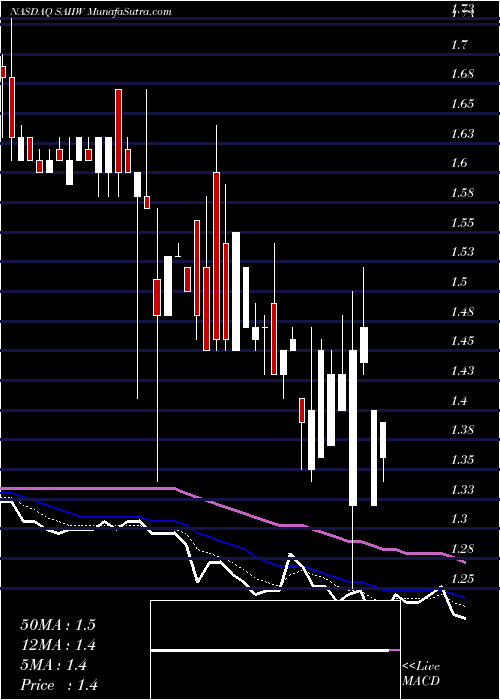Click the 1.68 price axis label
The image size is (500, 700).
tap(464, 74)
